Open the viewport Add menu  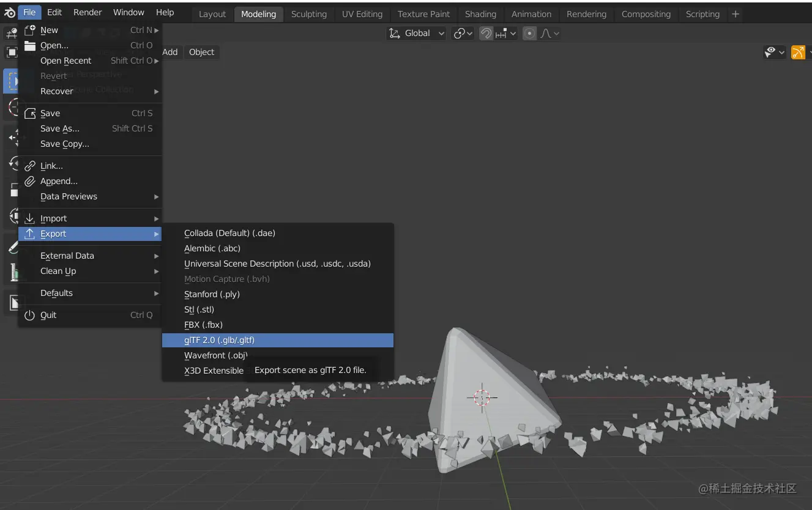[170, 52]
